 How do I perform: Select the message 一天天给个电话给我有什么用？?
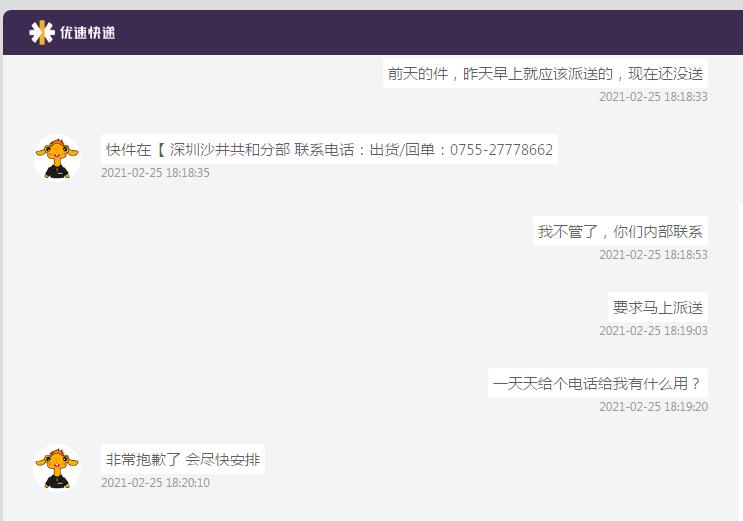598,383
